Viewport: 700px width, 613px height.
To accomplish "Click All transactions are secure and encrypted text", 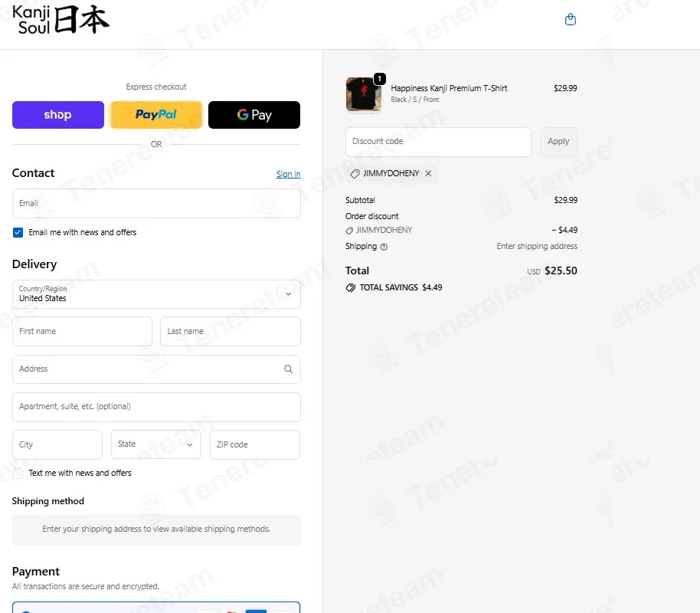I will 86,586.
